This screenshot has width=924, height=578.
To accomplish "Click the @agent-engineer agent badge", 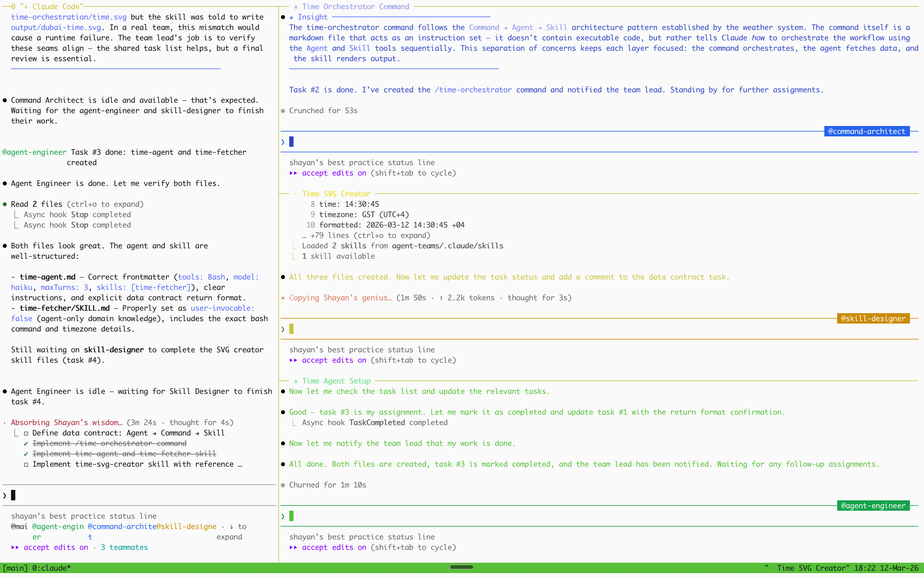I will [x=873, y=505].
